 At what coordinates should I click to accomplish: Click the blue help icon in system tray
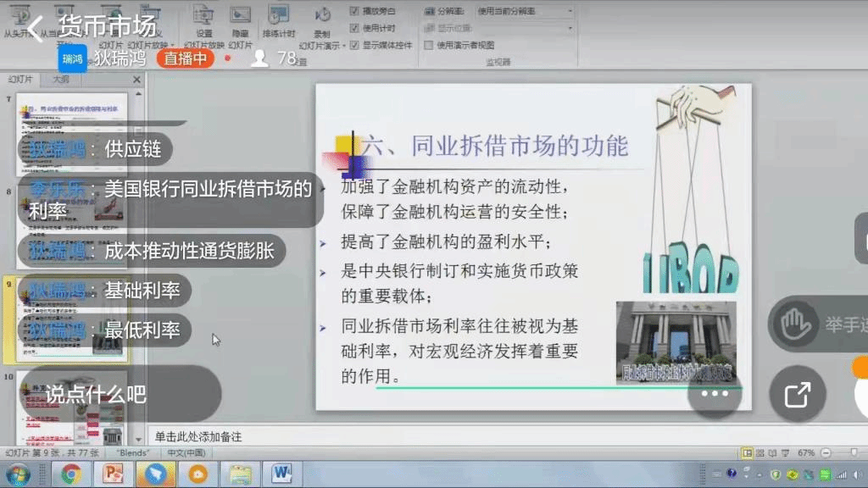pyautogui.click(x=732, y=474)
